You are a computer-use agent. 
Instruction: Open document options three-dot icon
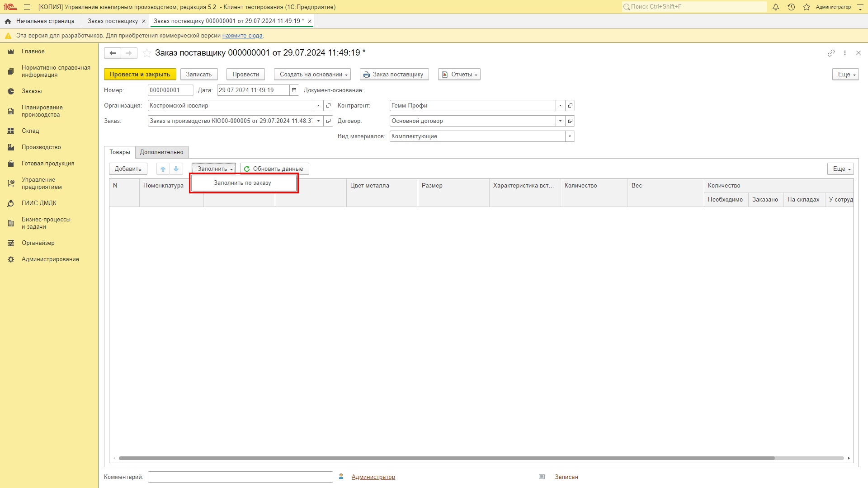(x=845, y=53)
